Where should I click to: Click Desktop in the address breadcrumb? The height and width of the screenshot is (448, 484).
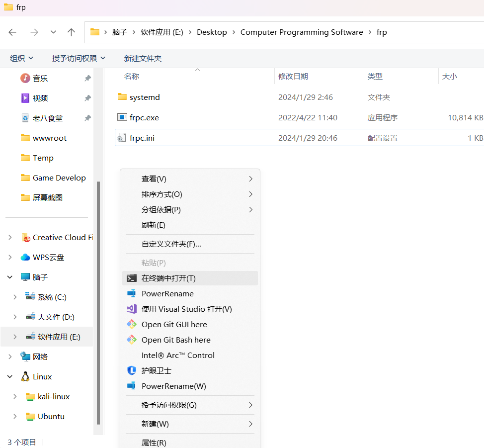tap(212, 32)
